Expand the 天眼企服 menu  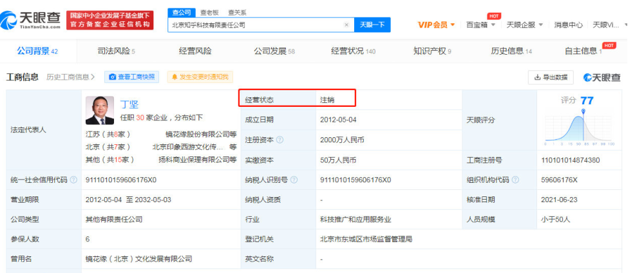525,24
